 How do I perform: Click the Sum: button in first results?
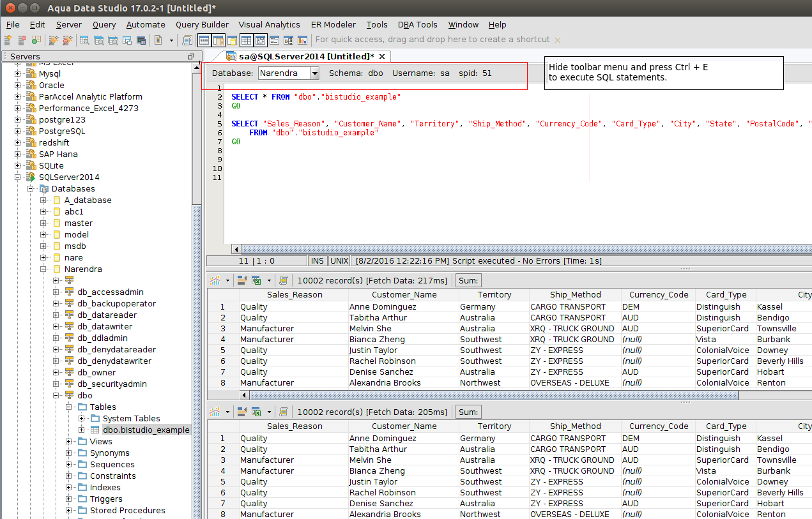coord(468,280)
